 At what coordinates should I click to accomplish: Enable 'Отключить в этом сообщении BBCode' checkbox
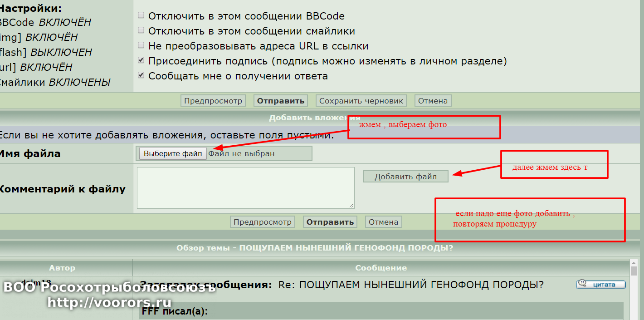point(141,16)
